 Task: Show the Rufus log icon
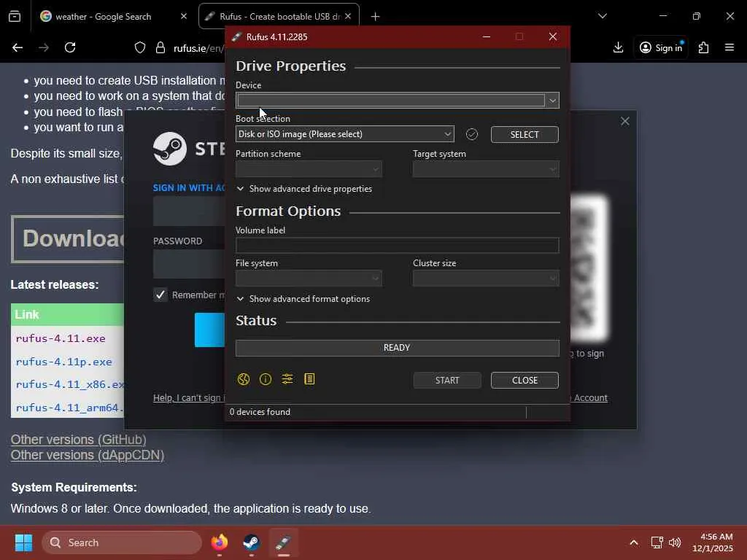click(x=309, y=379)
